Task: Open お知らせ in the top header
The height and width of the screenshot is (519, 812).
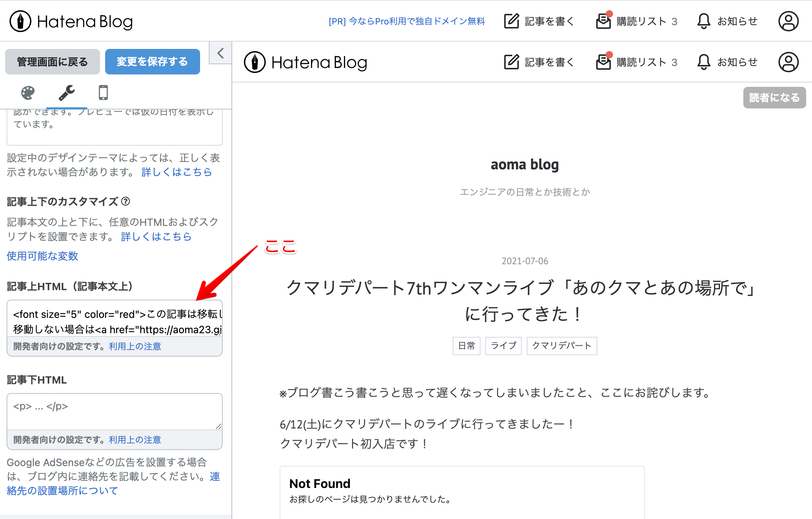Action: (738, 21)
